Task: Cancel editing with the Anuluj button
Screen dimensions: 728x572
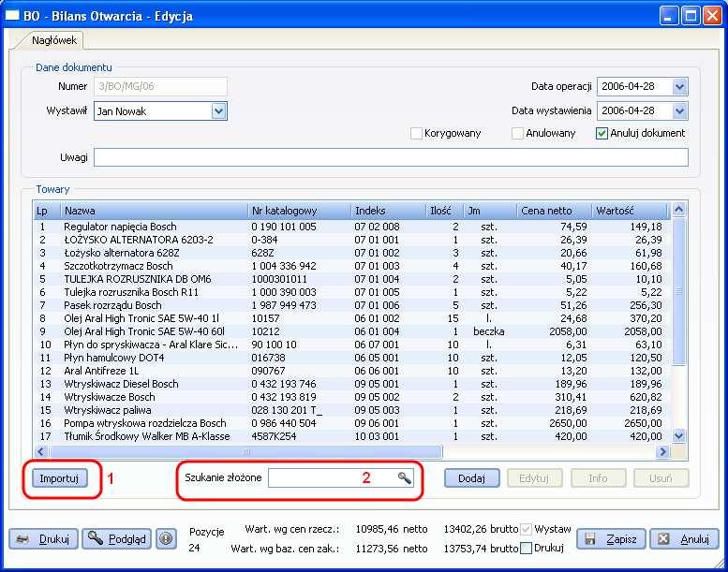Action: pos(684,538)
